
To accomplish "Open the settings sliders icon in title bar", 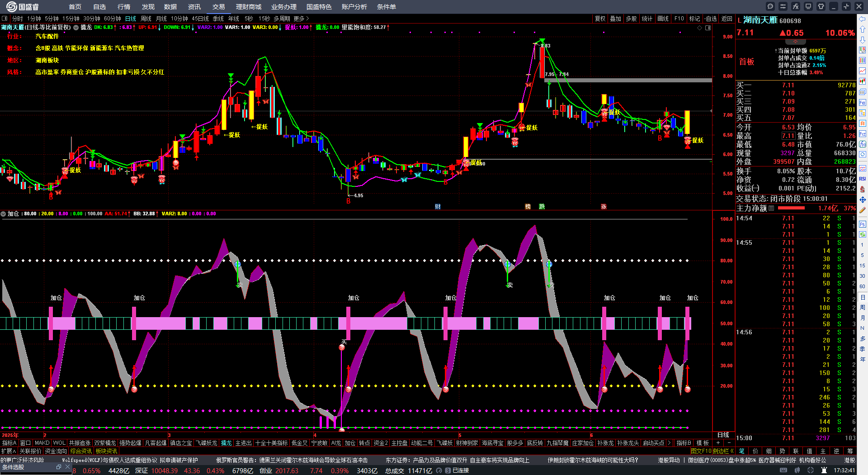I will coord(783,6).
